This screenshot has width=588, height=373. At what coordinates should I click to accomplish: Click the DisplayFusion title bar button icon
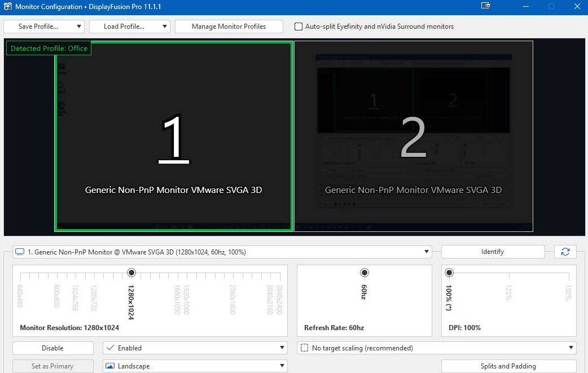(x=485, y=6)
